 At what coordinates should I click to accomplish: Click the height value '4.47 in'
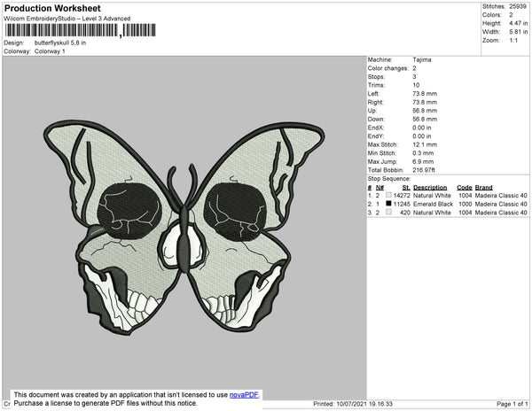coord(519,23)
